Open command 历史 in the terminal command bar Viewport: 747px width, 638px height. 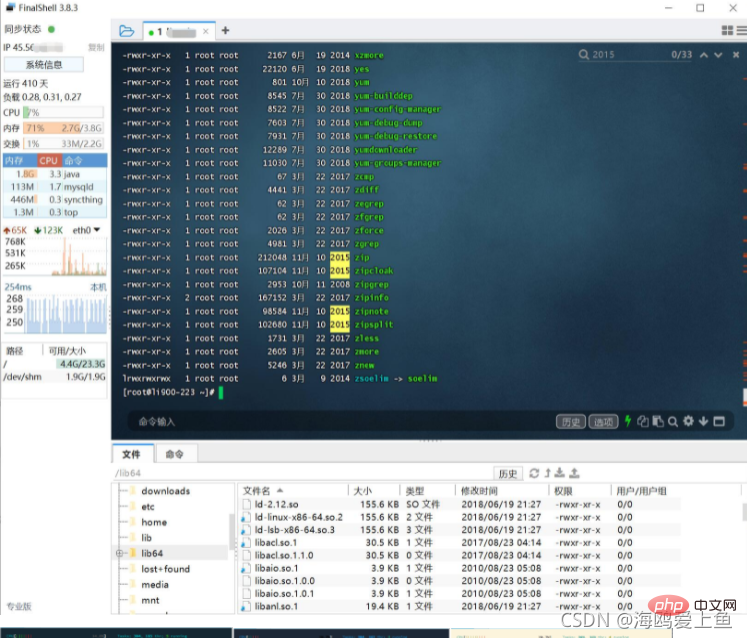click(x=571, y=422)
